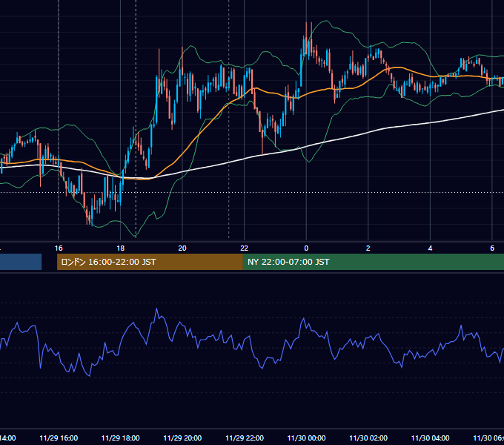The height and width of the screenshot is (445, 504).
Task: Select the 2 hour axis label
Action: pyautogui.click(x=368, y=248)
